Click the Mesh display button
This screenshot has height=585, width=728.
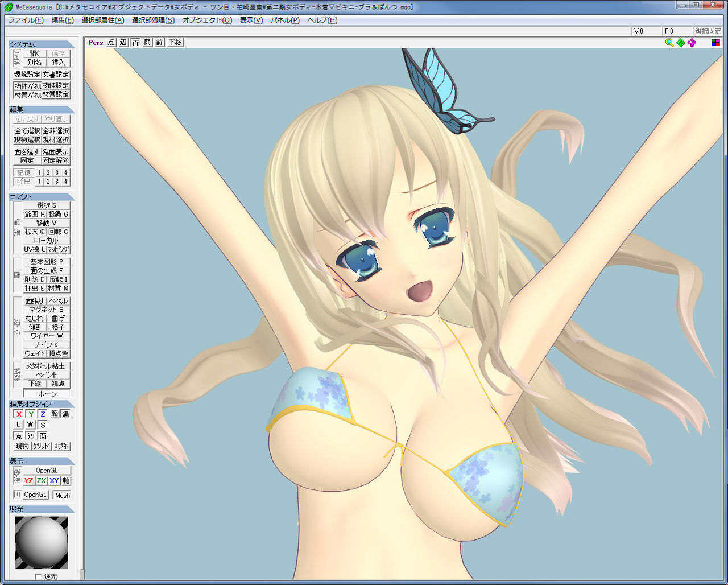[x=62, y=495]
